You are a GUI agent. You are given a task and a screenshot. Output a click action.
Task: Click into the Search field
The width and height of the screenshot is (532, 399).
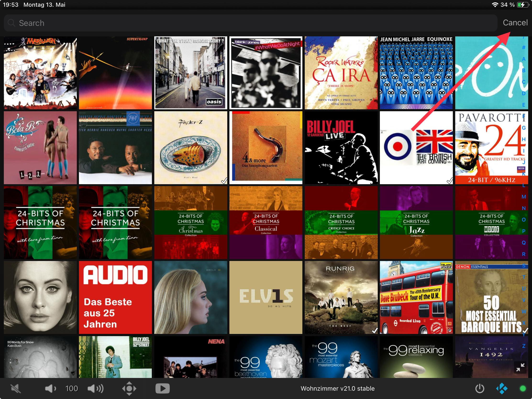tap(251, 23)
